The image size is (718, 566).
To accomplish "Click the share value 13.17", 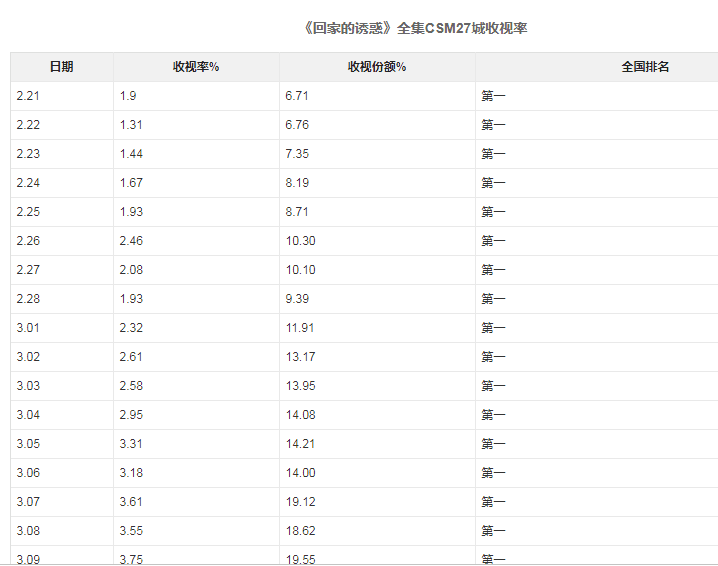I will click(x=300, y=357).
